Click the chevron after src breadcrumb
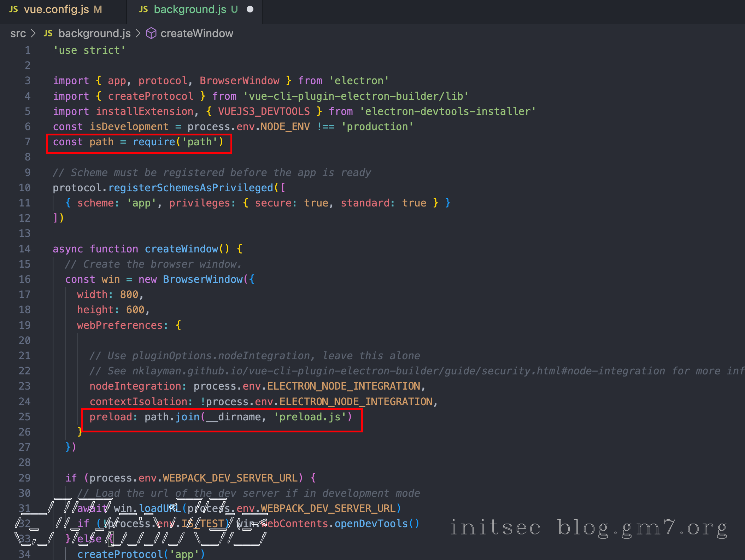The height and width of the screenshot is (560, 745). (34, 34)
